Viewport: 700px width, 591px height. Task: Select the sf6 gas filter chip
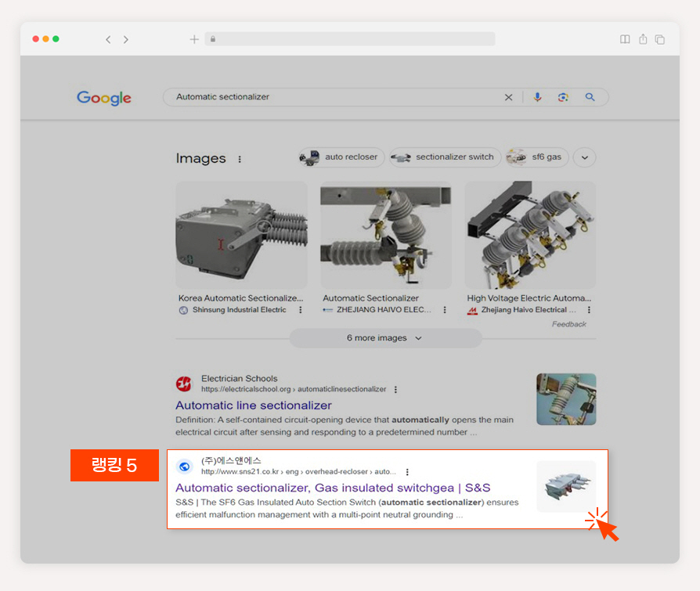[537, 157]
